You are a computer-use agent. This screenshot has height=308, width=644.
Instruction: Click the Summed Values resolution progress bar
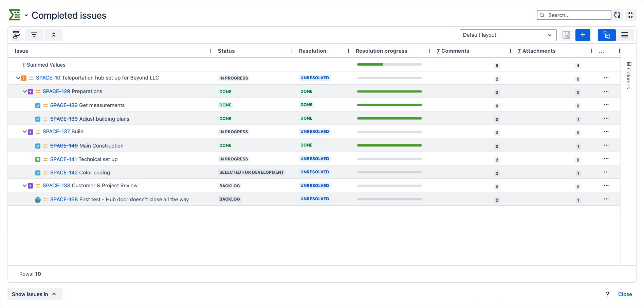pyautogui.click(x=389, y=65)
